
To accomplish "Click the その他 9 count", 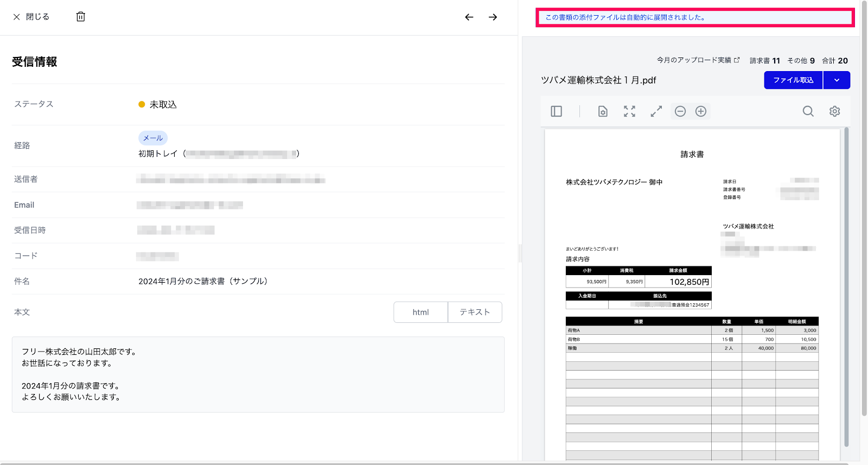I will (x=801, y=61).
